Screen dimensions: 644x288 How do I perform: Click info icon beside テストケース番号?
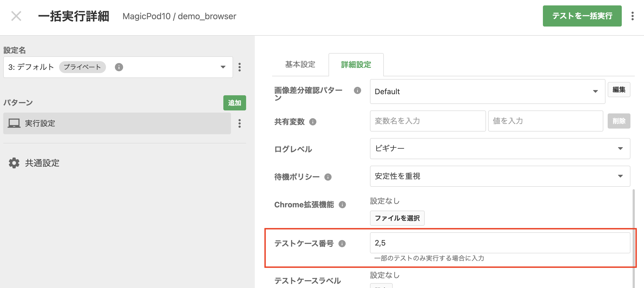click(x=342, y=244)
